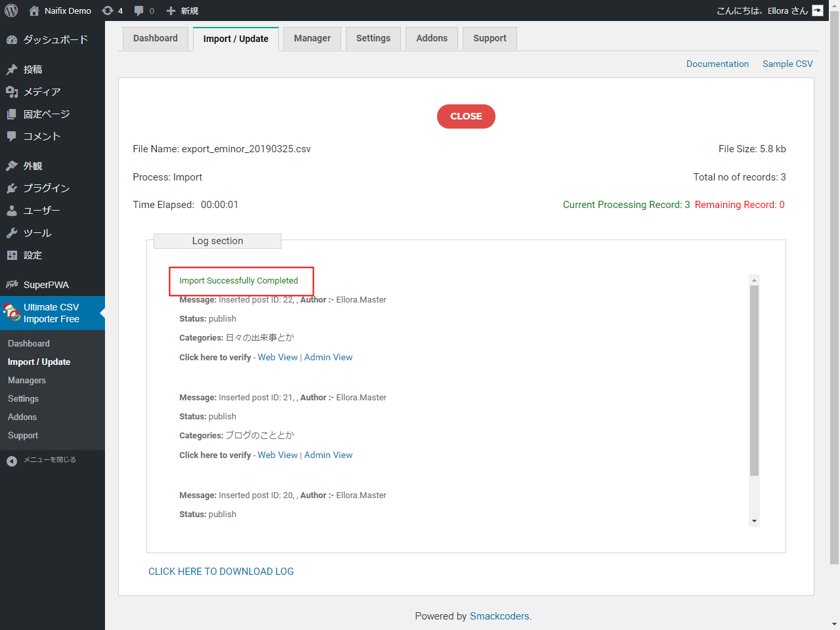Click the 'File Size: 5.8 kb' text

pos(752,149)
